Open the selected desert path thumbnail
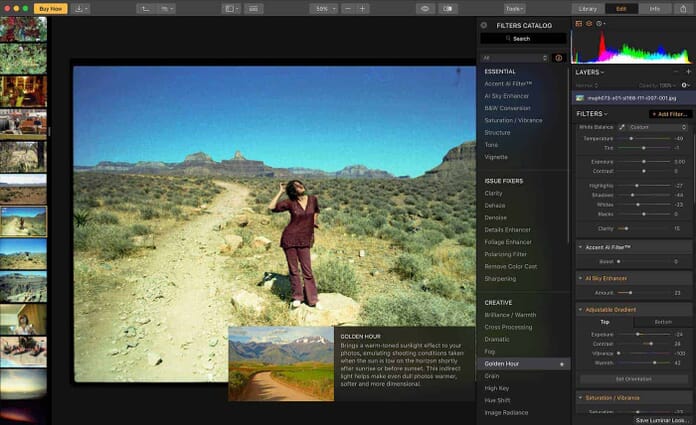The width and height of the screenshot is (696, 425). [23, 221]
